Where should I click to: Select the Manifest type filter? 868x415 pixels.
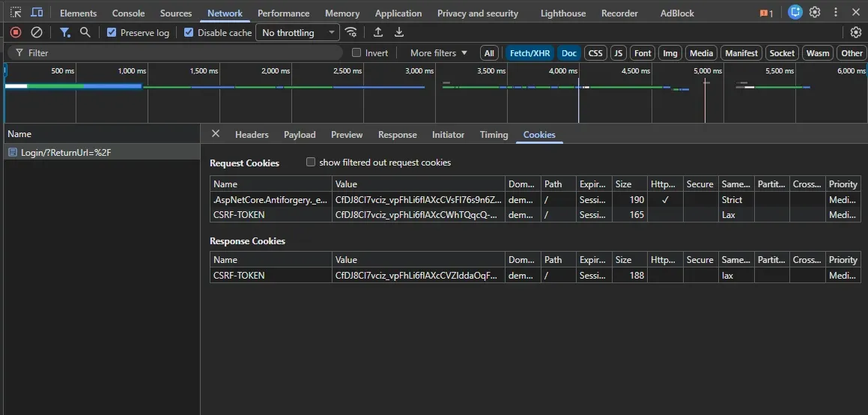pos(741,53)
